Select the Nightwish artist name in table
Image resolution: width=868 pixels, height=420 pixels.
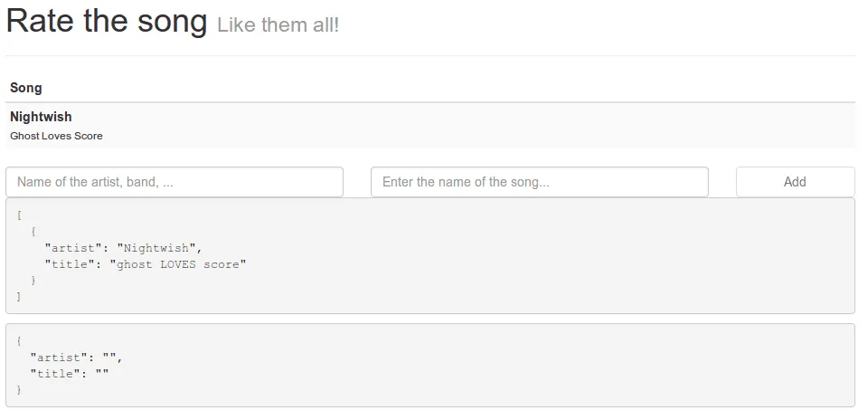[41, 117]
